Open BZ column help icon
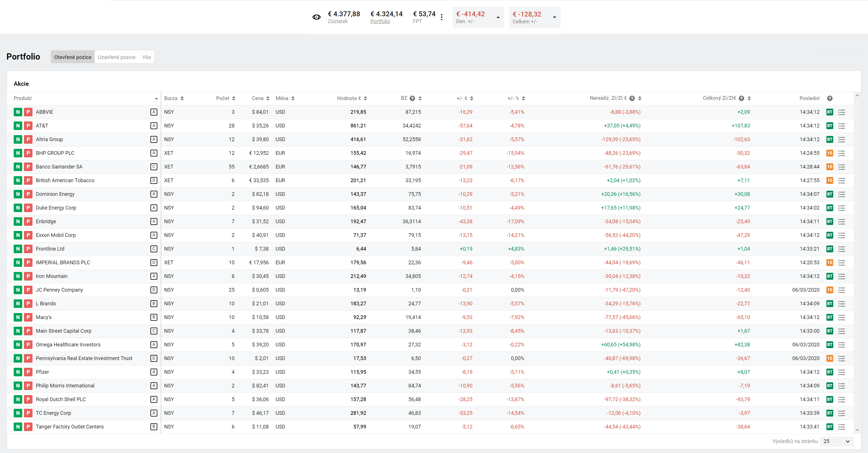This screenshot has width=868, height=453. click(412, 98)
